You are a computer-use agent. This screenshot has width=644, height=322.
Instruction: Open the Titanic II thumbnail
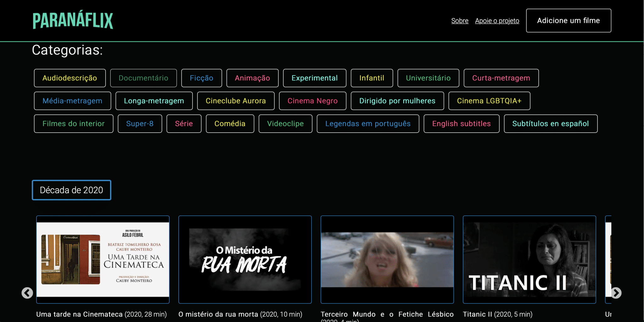(529, 259)
